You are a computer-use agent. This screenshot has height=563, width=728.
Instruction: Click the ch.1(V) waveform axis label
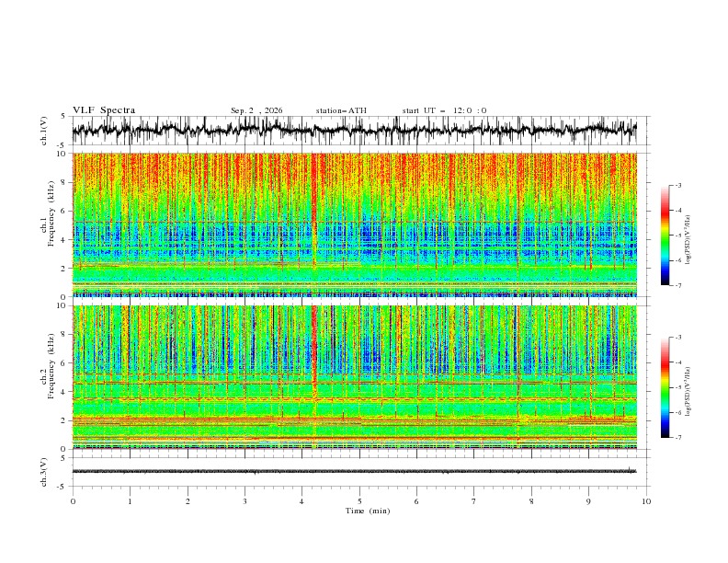[x=44, y=131]
